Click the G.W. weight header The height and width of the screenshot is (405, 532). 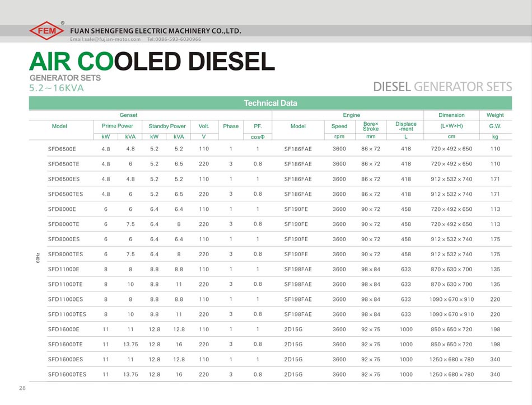[x=495, y=126]
